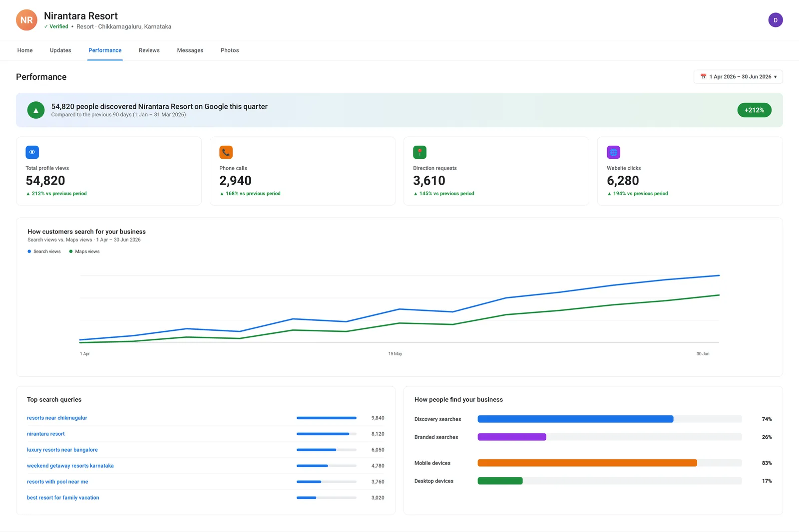The image size is (799, 532).
Task: Click the 1 Apr axis label
Action: [x=85, y=354]
